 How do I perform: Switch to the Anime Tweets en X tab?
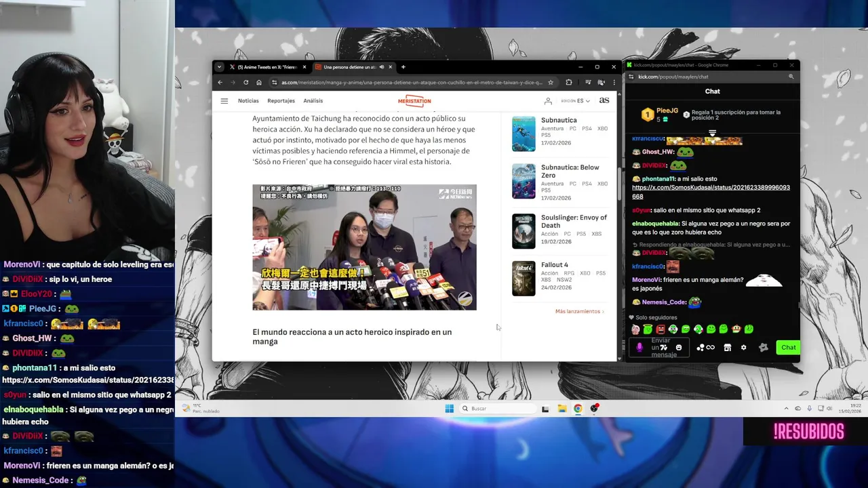click(268, 67)
